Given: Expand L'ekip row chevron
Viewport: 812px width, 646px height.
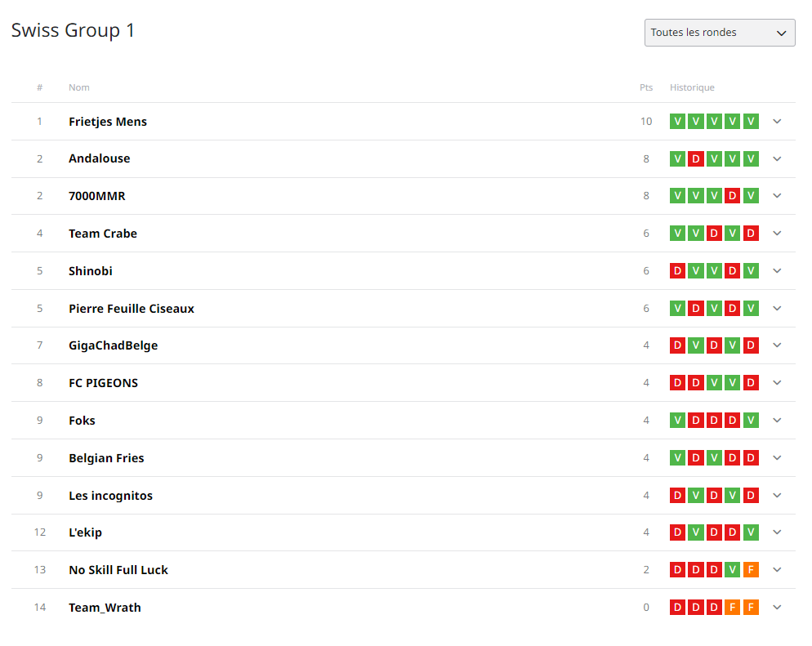Looking at the screenshot, I should tap(777, 532).
